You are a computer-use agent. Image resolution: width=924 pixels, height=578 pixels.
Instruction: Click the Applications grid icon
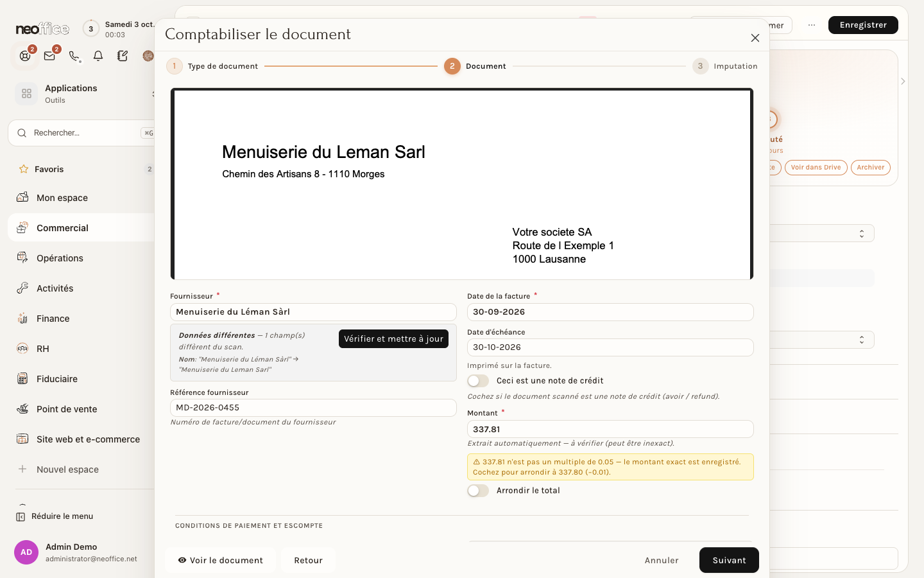(26, 94)
